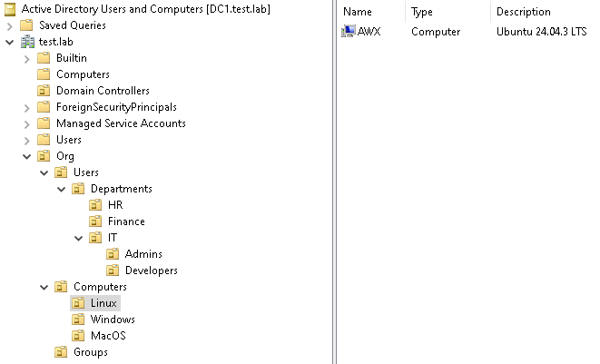This screenshot has width=600, height=364.
Task: Expand the Builtin container
Action: click(26, 58)
